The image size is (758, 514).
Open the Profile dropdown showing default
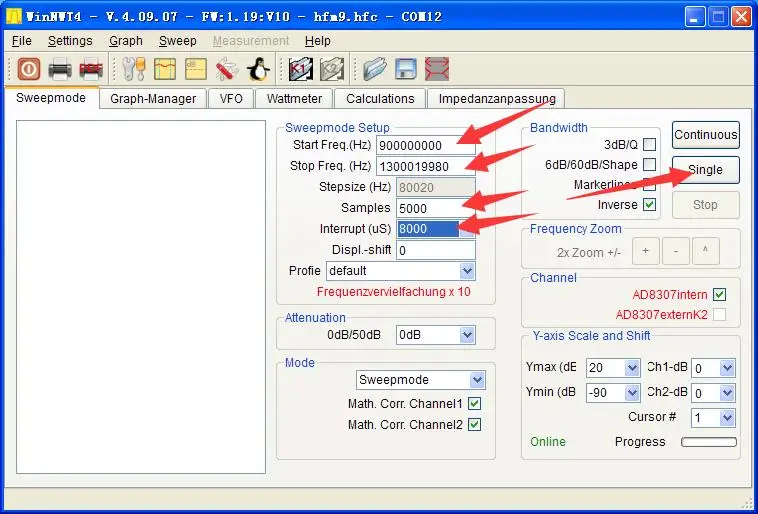coord(401,271)
